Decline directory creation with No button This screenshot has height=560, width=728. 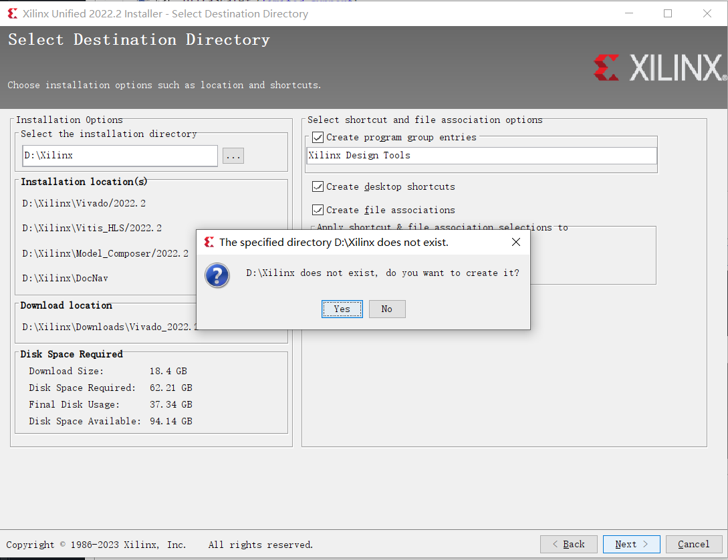coord(387,309)
